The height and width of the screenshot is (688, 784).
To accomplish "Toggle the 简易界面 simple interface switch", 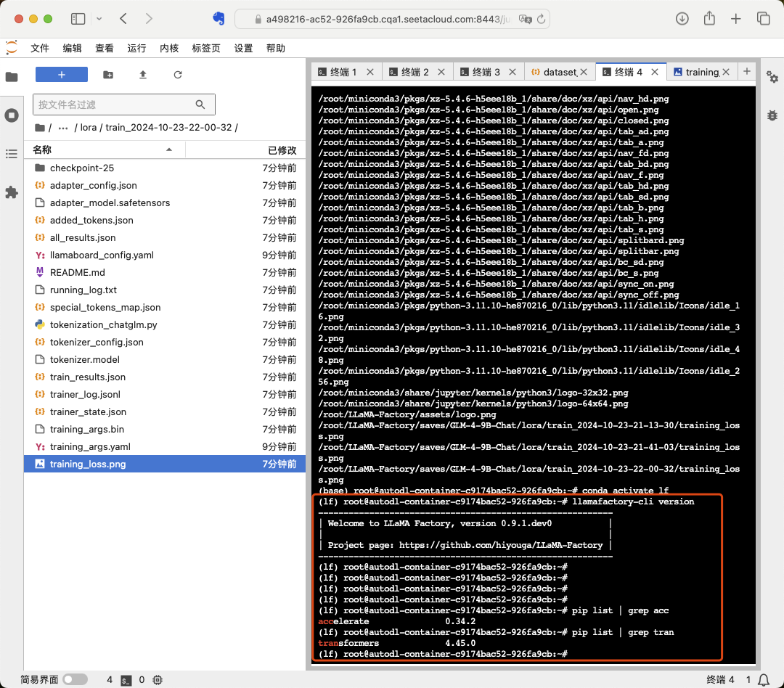I will pos(75,680).
